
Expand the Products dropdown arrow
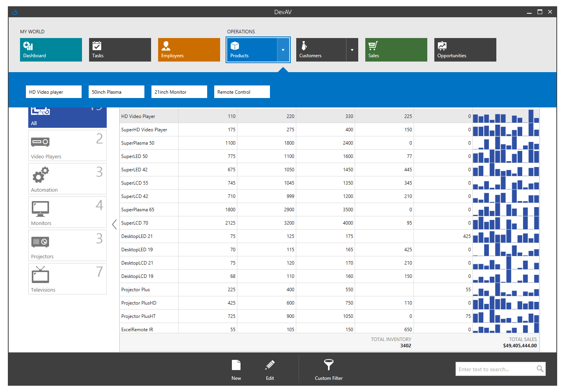(x=283, y=50)
